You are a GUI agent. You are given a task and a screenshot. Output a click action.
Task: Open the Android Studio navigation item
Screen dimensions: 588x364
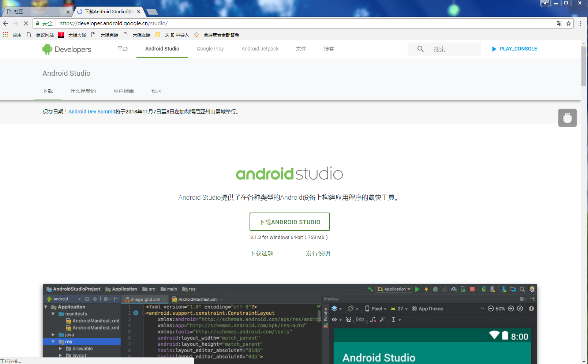(162, 49)
